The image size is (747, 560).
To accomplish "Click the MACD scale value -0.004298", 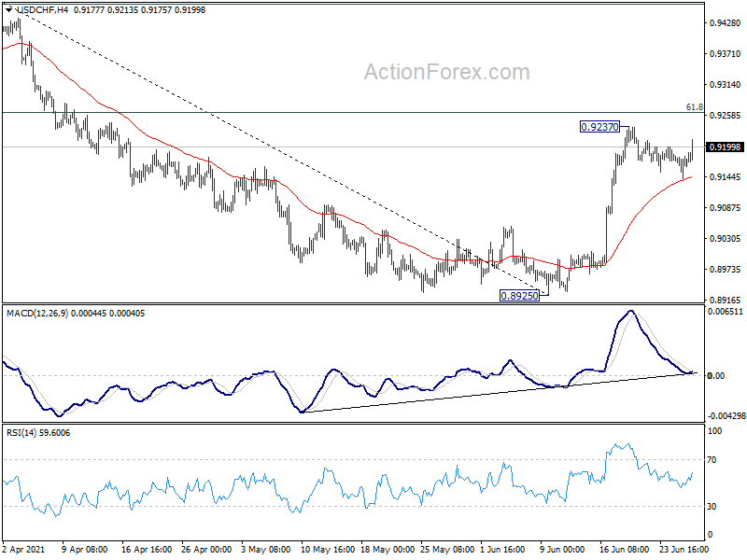I will coord(726,415).
